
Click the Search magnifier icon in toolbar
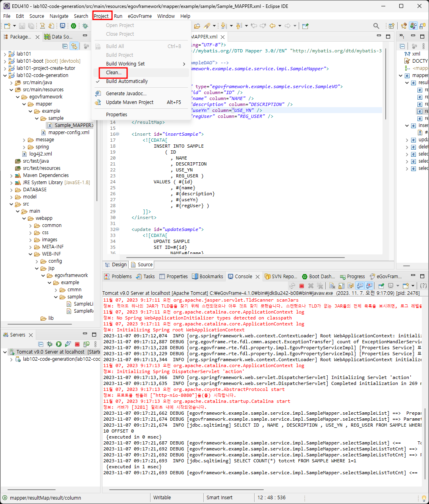[376, 26]
